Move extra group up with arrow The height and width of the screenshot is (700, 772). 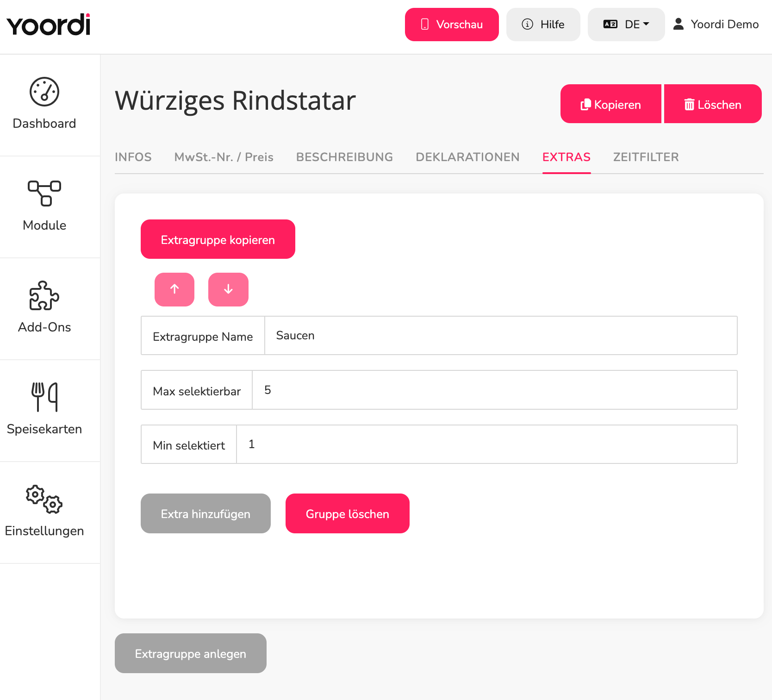click(x=174, y=289)
